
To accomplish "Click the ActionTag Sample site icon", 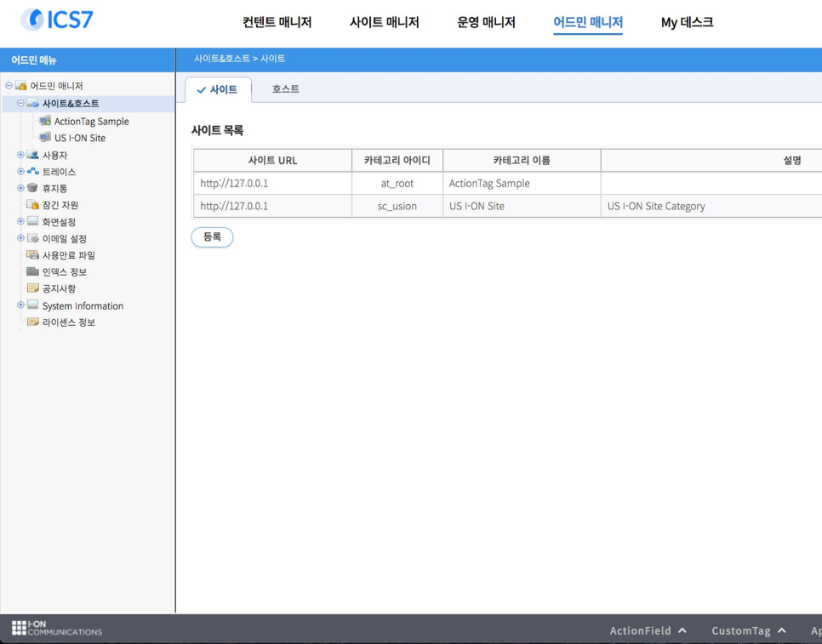I will pos(45,122).
